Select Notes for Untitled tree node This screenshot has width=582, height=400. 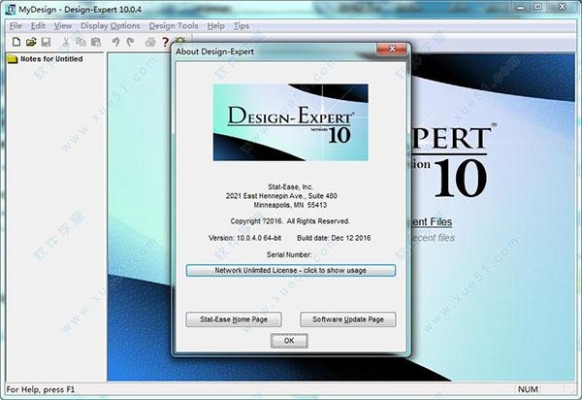pos(52,59)
